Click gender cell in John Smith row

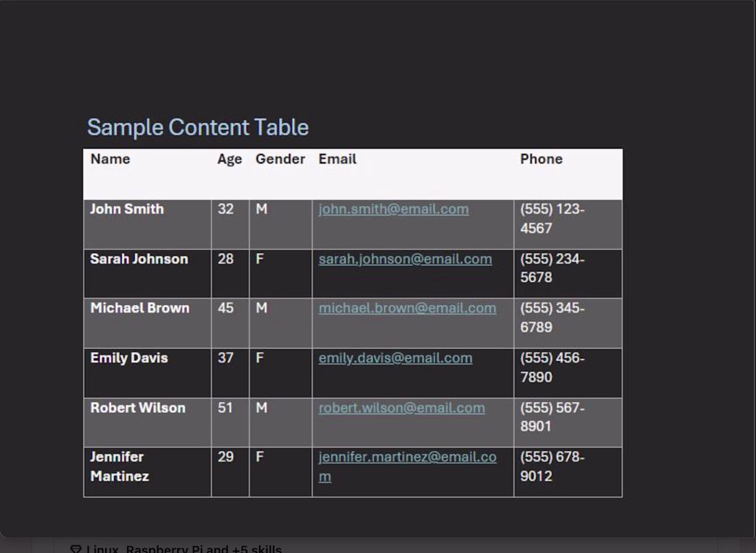[x=280, y=225]
